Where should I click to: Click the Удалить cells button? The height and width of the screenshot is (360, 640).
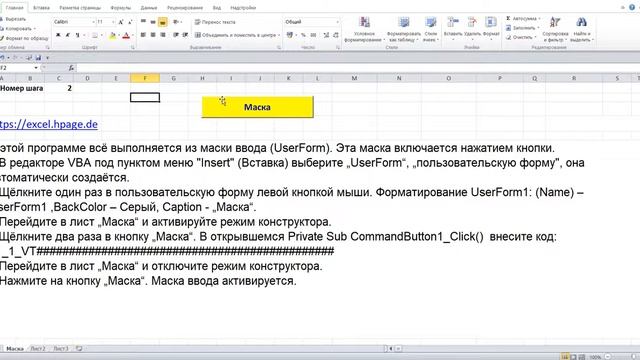pyautogui.click(x=472, y=28)
